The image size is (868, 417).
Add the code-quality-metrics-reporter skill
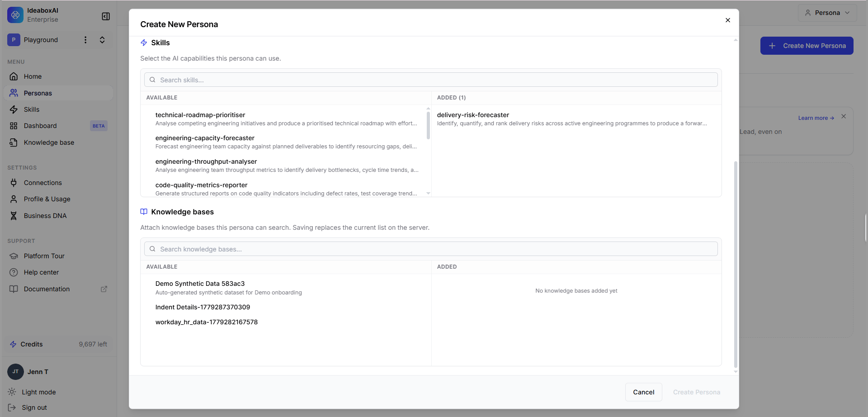(x=286, y=189)
